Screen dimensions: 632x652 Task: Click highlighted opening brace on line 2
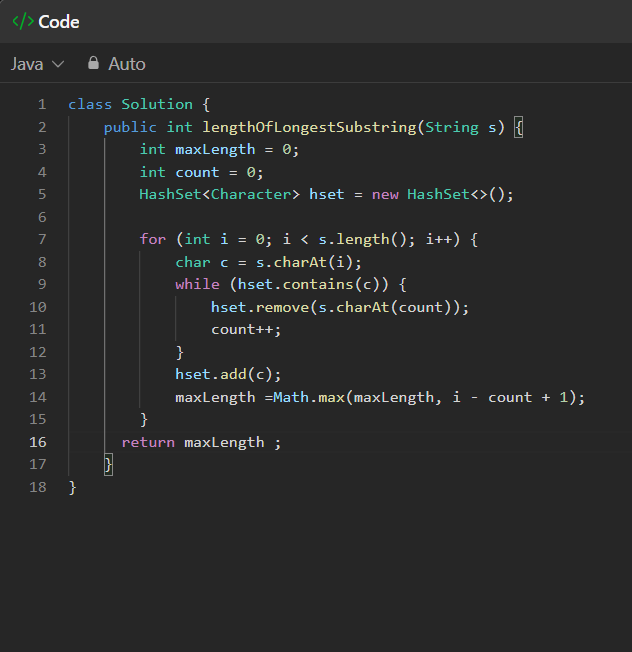518,127
